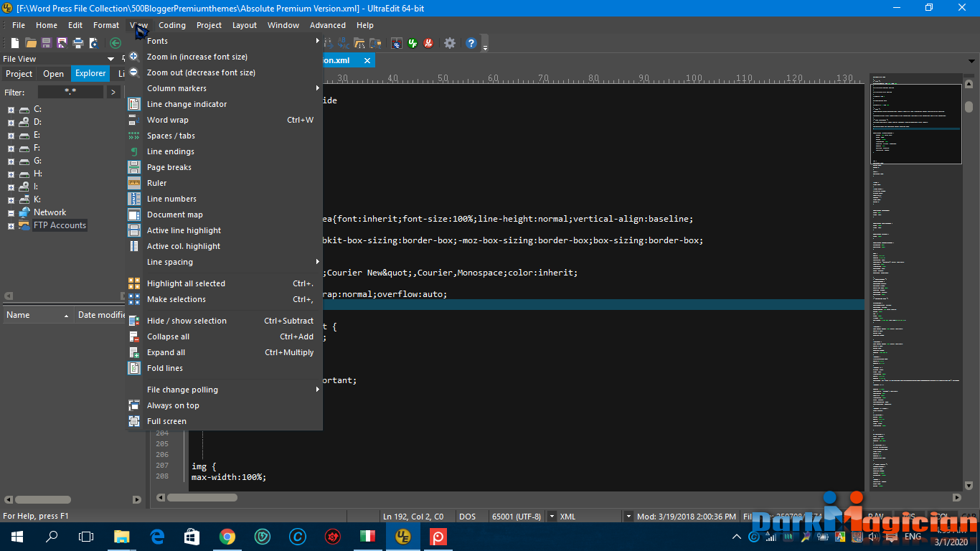The height and width of the screenshot is (551, 980).
Task: Choose Fold lines
Action: click(x=224, y=368)
